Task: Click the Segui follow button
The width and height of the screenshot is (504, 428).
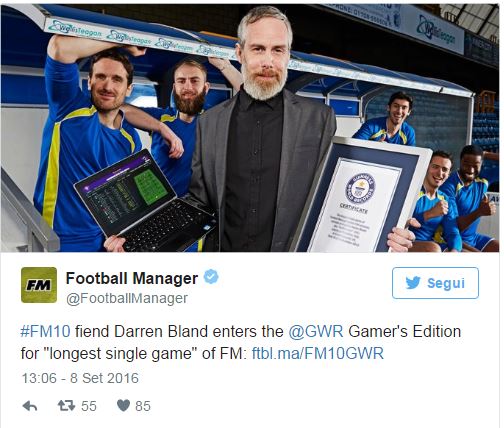Action: pos(435,283)
